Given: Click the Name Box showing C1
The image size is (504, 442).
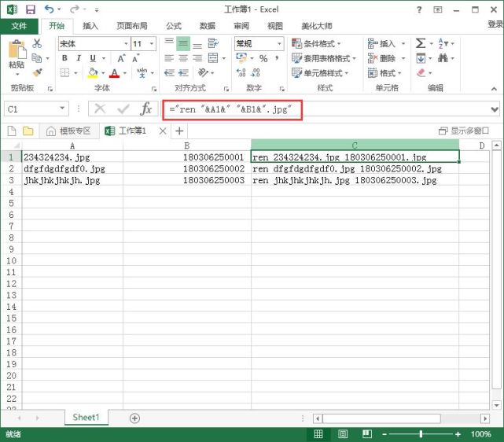Looking at the screenshot, I should point(36,109).
